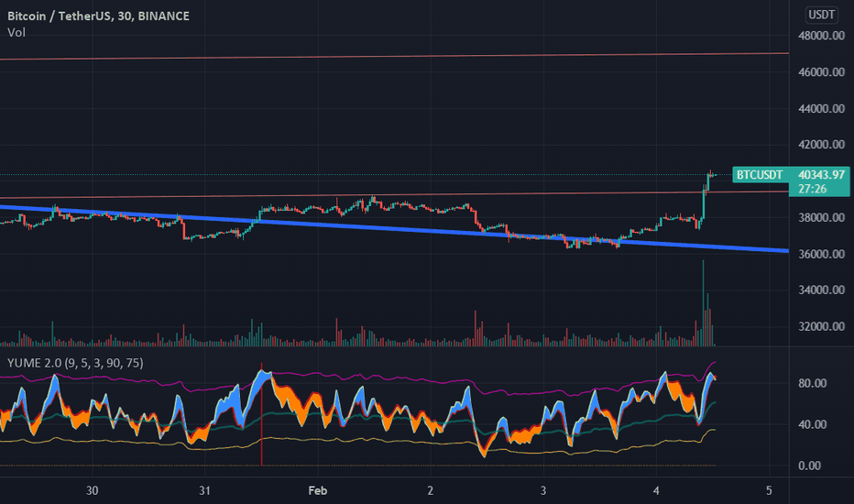Click the 2 date label on the time axis
The image size is (854, 504).
pos(431,490)
